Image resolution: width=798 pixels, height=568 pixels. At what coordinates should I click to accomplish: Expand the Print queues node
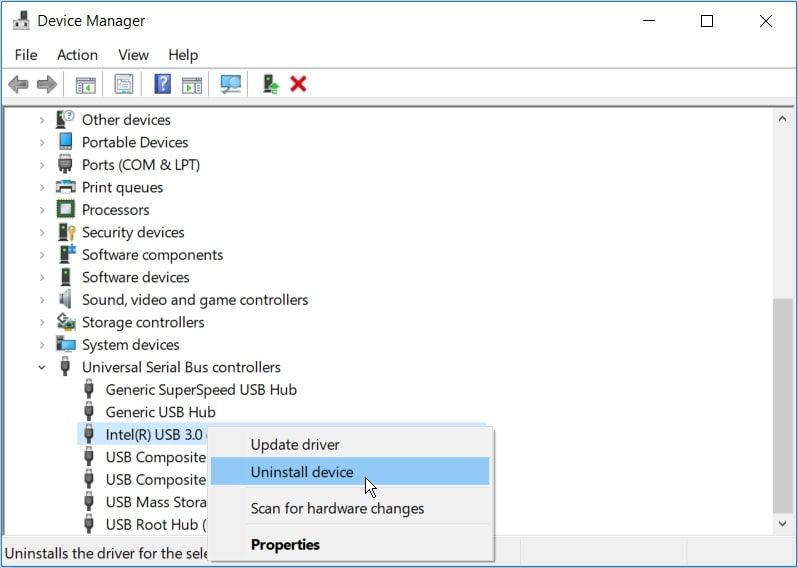(42, 187)
